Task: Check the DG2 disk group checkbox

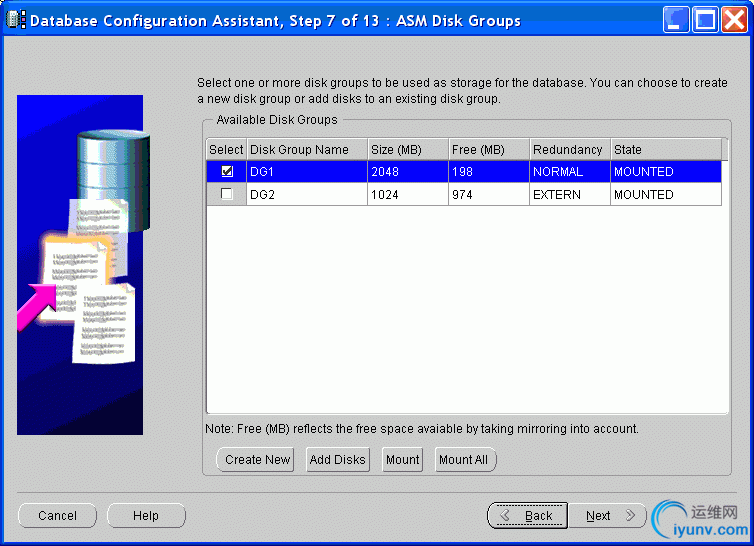Action: (x=226, y=194)
